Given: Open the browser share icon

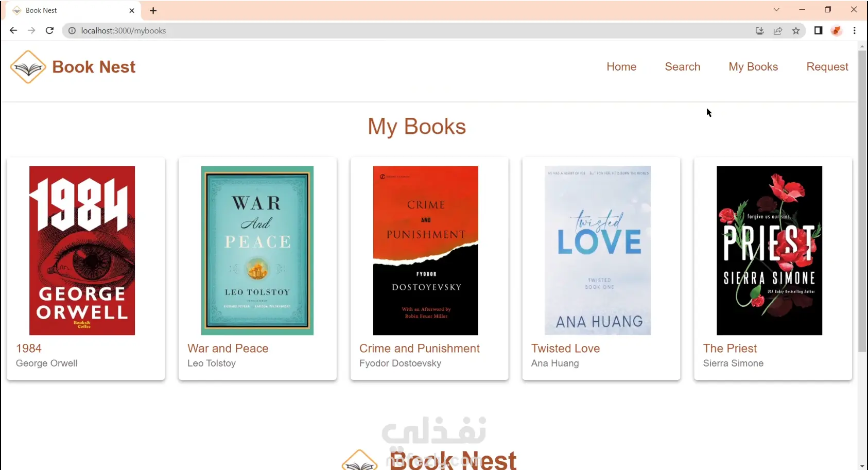Looking at the screenshot, I should pyautogui.click(x=778, y=30).
